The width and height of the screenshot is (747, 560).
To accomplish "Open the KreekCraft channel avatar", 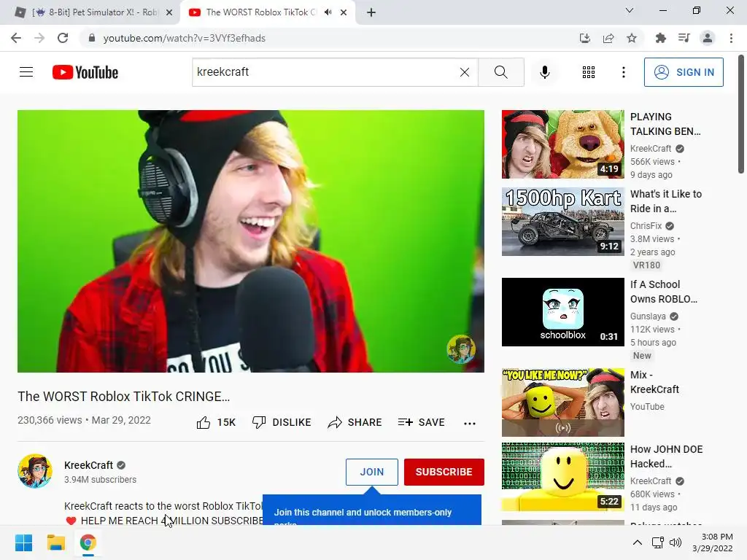I will (35, 471).
